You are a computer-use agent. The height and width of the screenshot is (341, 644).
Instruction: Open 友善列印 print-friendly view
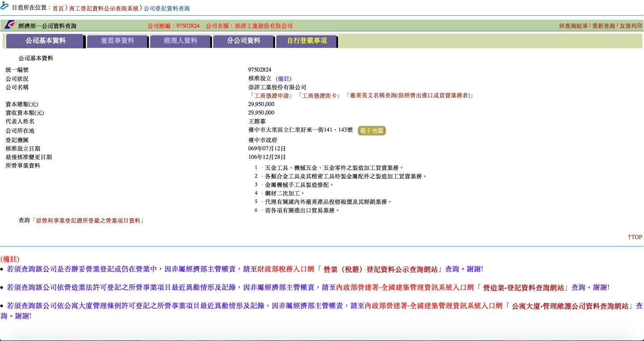(631, 26)
